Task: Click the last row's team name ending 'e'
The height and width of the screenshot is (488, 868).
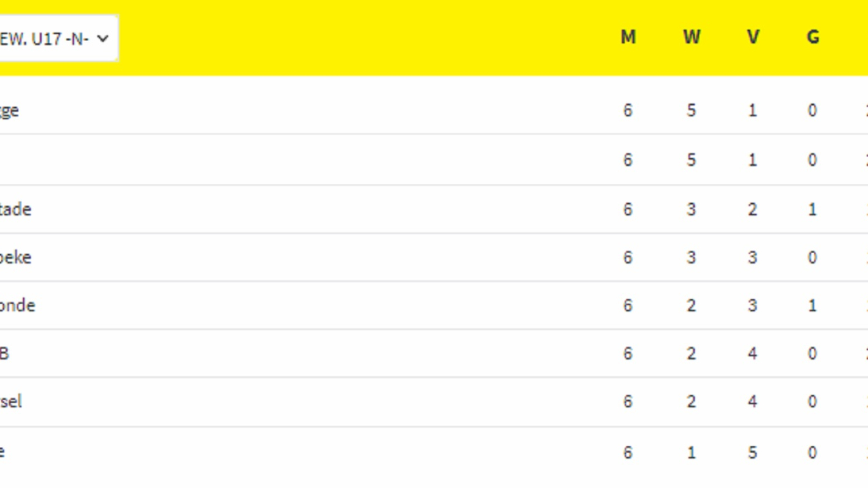Action: 2,452
